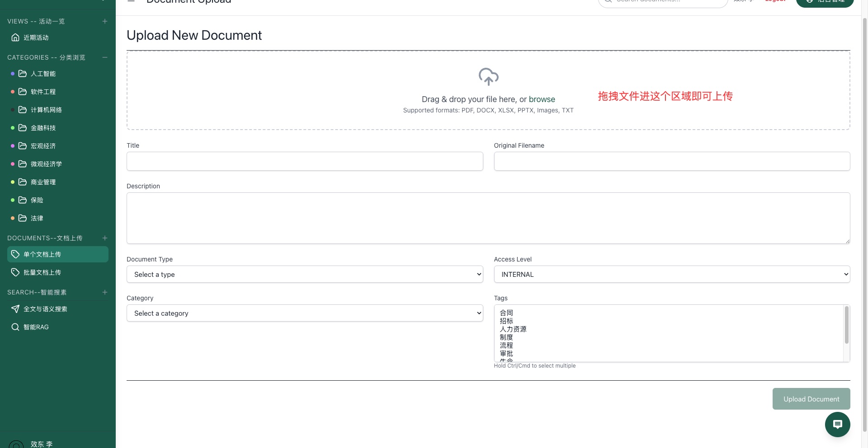Click the cloud upload icon in drop zone
This screenshot has height=448, width=868.
tap(488, 77)
